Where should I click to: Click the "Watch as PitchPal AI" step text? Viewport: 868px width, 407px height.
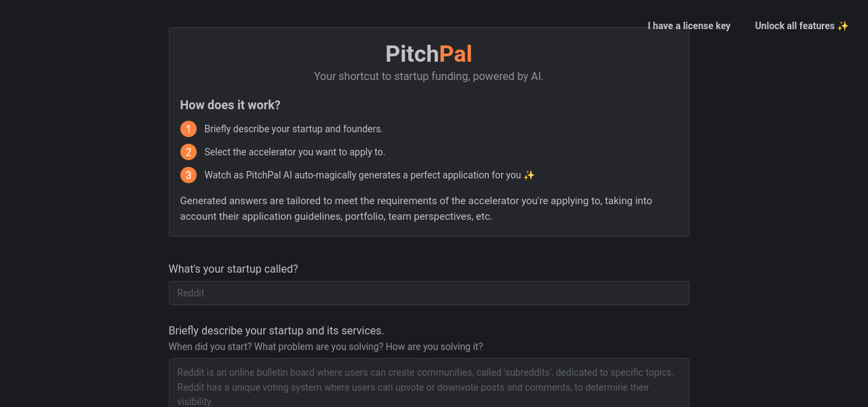[363, 175]
